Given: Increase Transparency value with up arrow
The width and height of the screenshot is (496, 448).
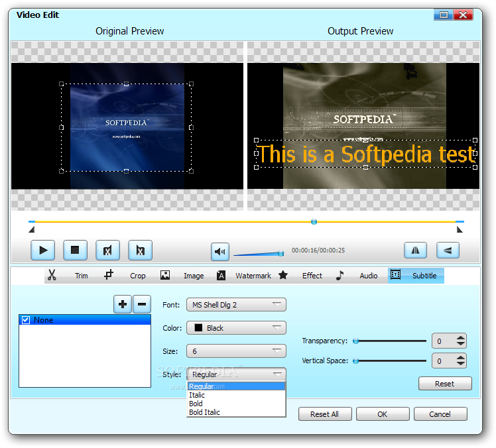Looking at the screenshot, I should point(461,338).
